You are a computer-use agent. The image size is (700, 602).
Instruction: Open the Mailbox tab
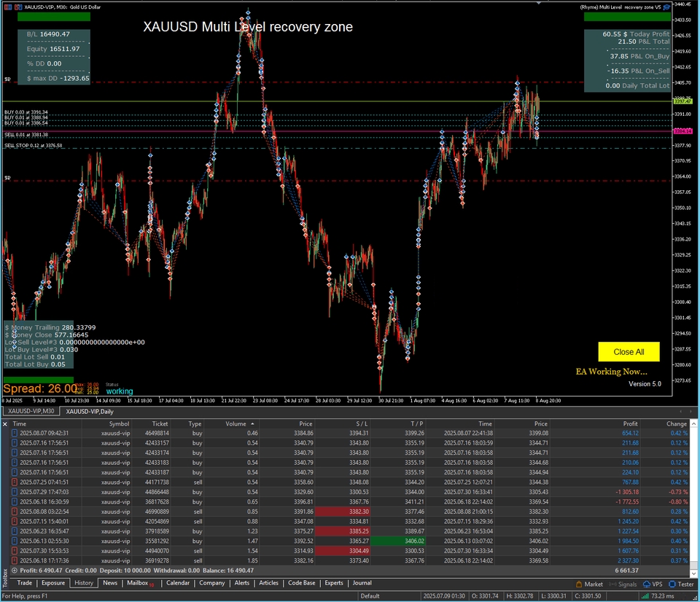click(138, 583)
